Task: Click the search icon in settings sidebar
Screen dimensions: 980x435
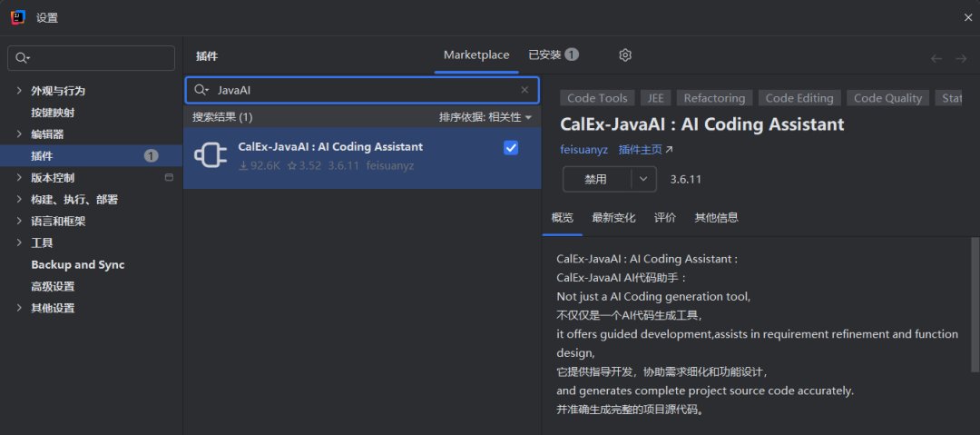Action: click(x=22, y=58)
